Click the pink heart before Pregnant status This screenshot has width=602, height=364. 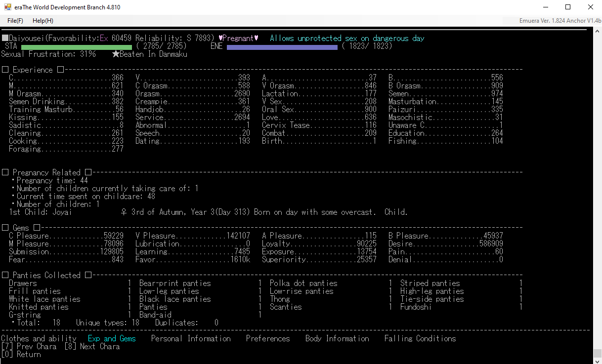220,39
